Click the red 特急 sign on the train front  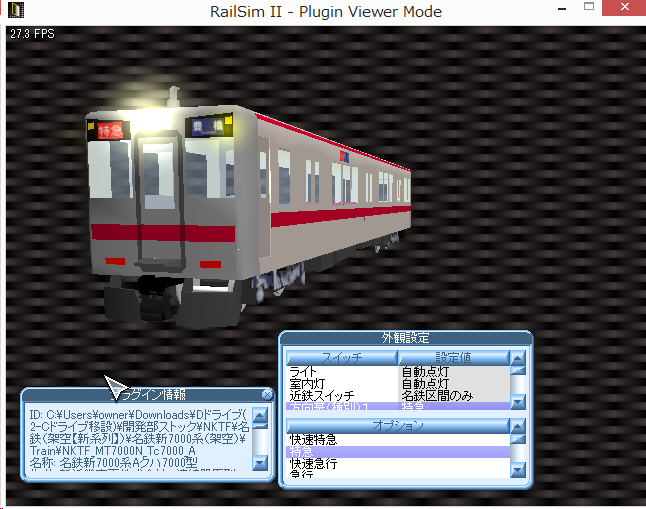pyautogui.click(x=110, y=131)
